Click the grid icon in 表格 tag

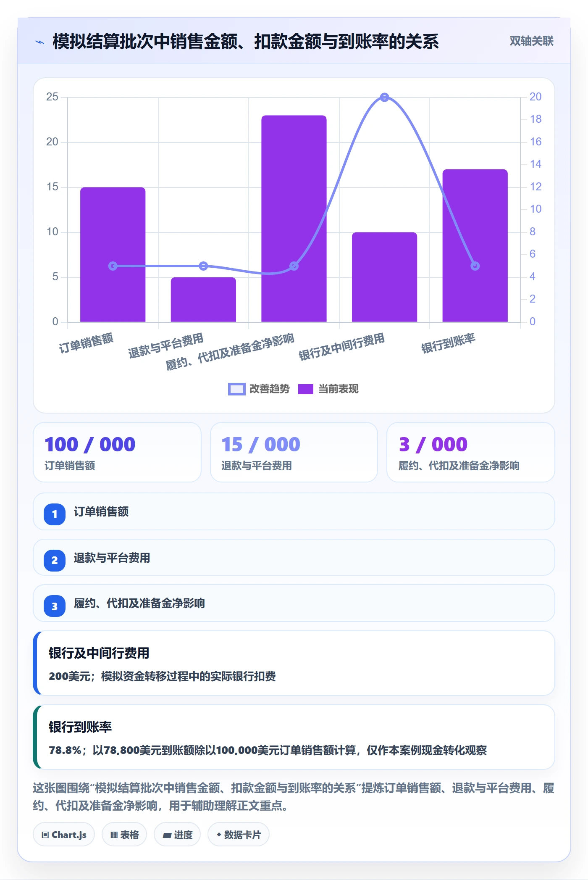[114, 835]
